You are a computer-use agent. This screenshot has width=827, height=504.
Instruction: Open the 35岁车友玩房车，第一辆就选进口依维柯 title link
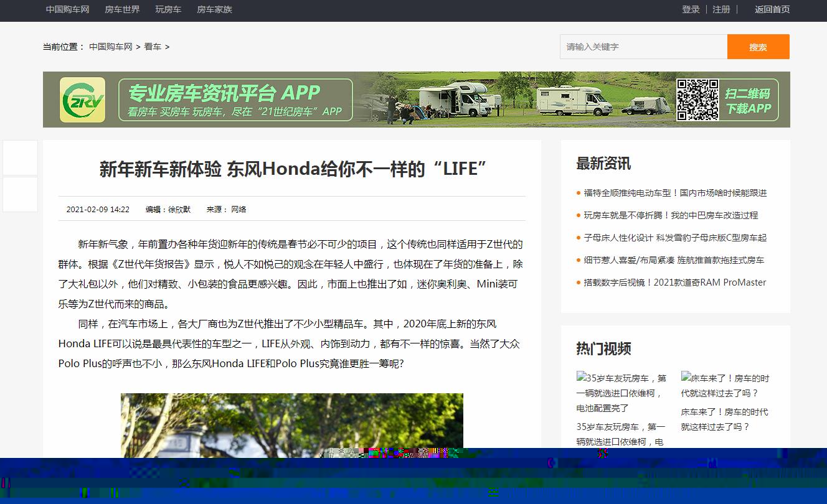point(621,434)
